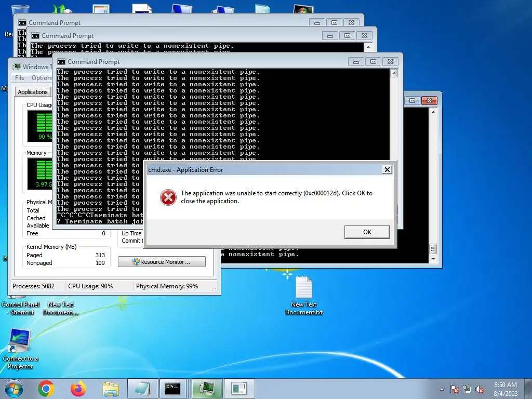Open Windows Explorer from the taskbar
The height and width of the screenshot is (399, 532).
click(x=111, y=389)
